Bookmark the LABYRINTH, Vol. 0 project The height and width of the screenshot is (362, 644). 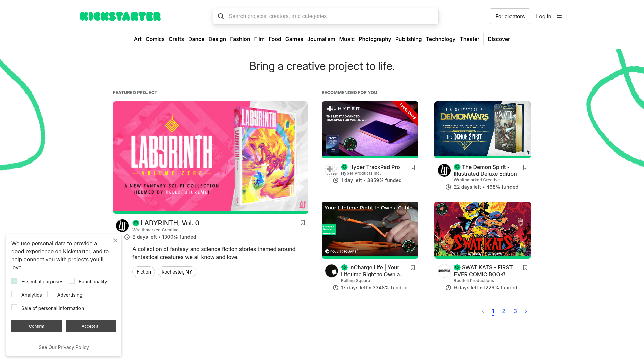(x=302, y=222)
